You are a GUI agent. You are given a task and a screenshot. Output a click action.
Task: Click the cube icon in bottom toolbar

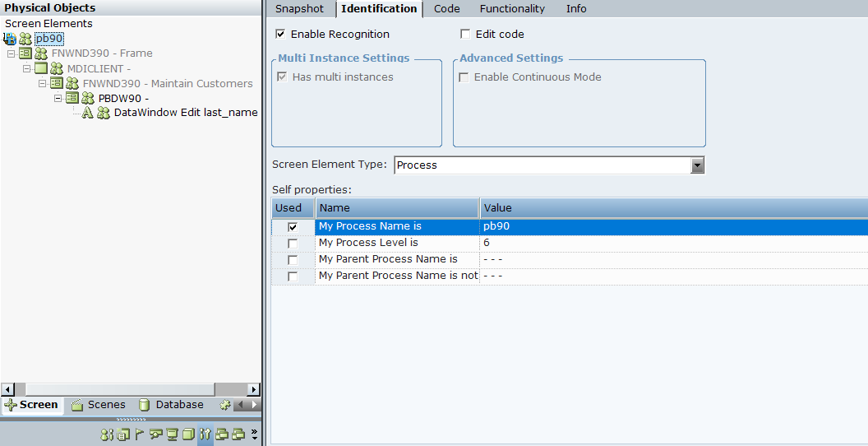pyautogui.click(x=188, y=434)
